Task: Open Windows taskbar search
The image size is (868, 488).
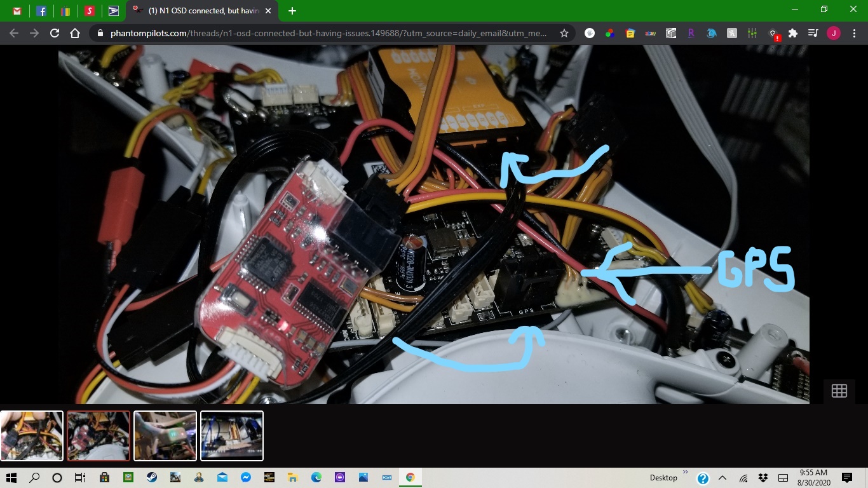Action: coord(34,477)
